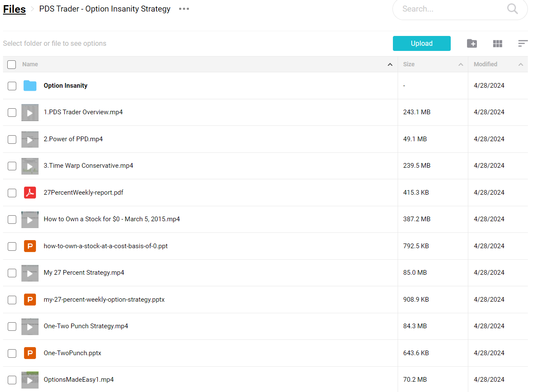Click the Upload button

[x=422, y=43]
